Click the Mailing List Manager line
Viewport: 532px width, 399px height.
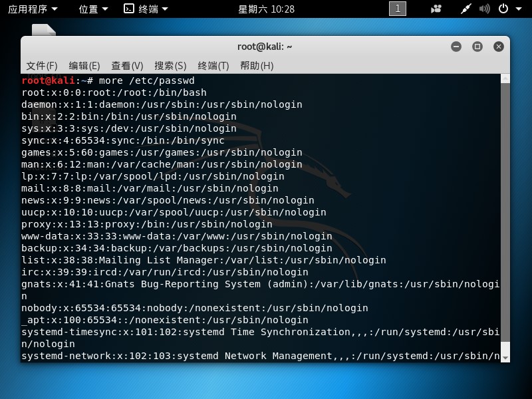[203, 260]
